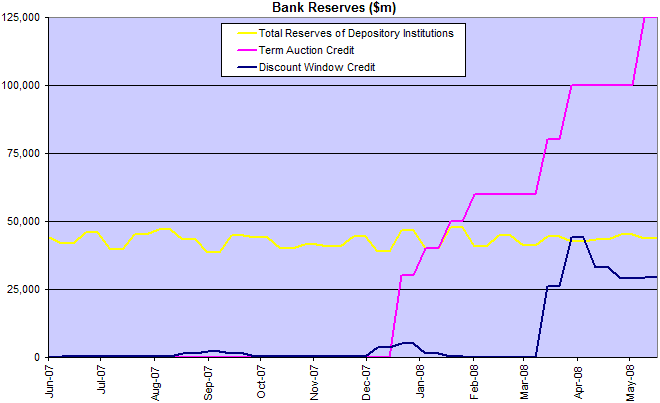This screenshot has width=660, height=403.
Task: Click the Sep-07 x-axis label
Action: click(x=208, y=383)
